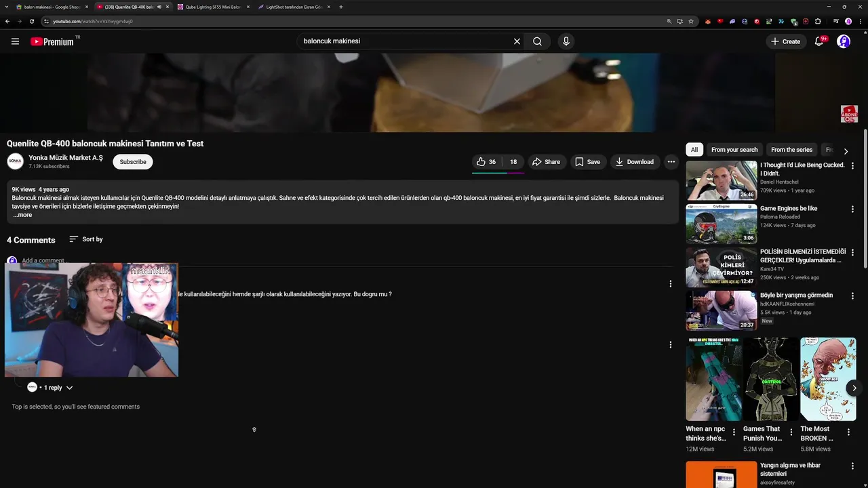Open 'Yangın algıma ve ihbar sistemleri' video
Viewport: 868px width, 488px height.
790,470
